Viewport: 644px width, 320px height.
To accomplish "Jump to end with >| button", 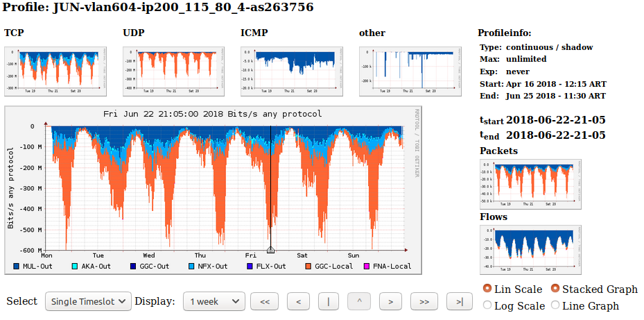I will click(459, 301).
